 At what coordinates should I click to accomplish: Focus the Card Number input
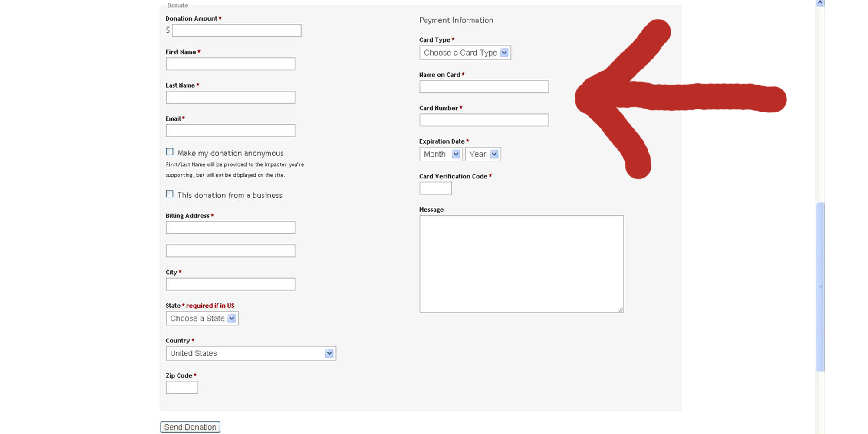(484, 120)
